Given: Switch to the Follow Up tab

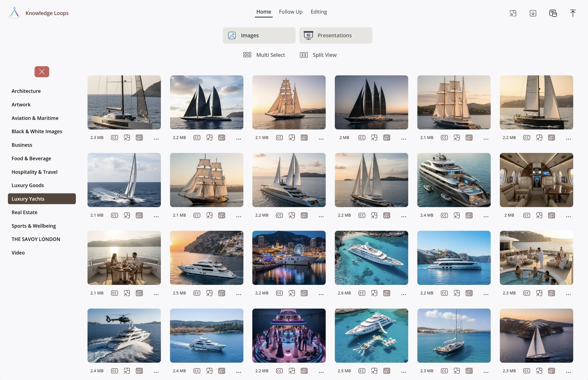Looking at the screenshot, I should coord(290,12).
